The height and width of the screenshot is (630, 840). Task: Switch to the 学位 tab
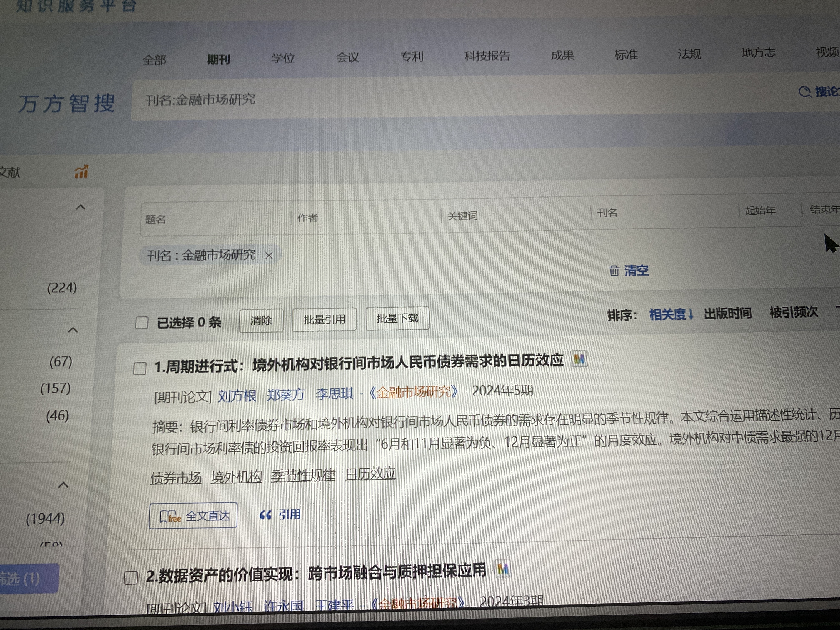[283, 59]
